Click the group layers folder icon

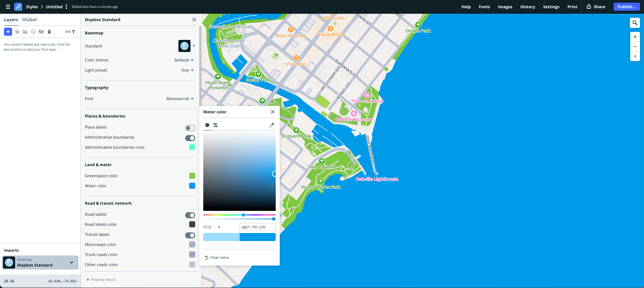pyautogui.click(x=25, y=32)
